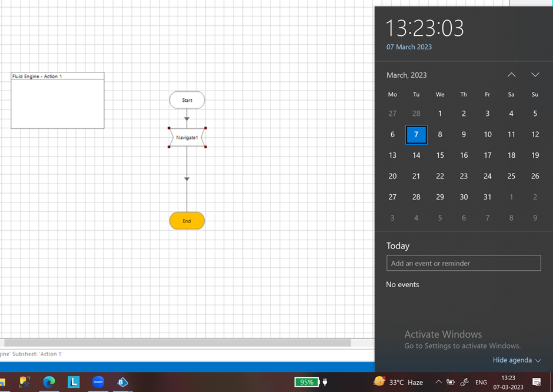Viewport: 553px width, 392px height.
Task: Click the March, 2023 month header
Action: coord(407,75)
